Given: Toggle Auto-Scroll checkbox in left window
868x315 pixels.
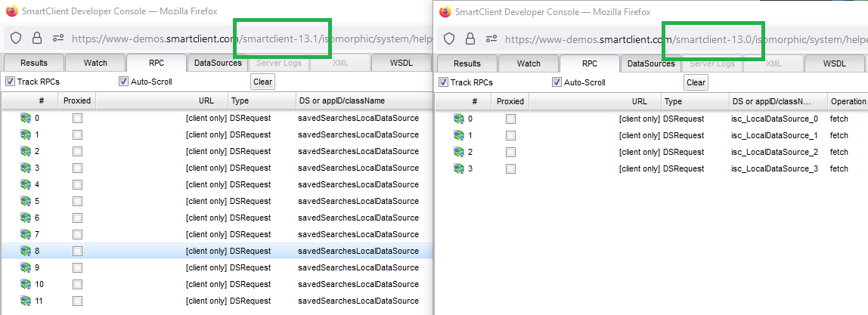Looking at the screenshot, I should pos(123,82).
